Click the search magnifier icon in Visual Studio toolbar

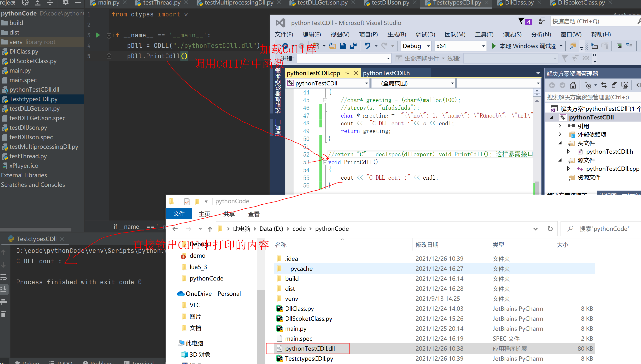click(x=573, y=46)
